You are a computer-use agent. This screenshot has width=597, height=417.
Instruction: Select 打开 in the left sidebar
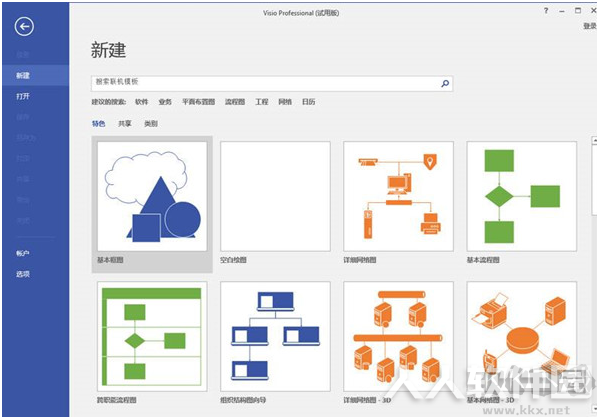coord(23,96)
